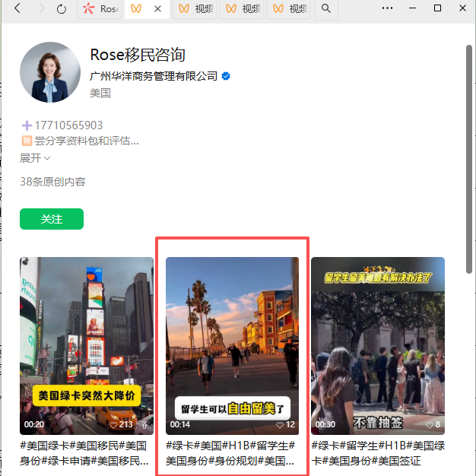
Task: Maximize the window
Action: click(x=437, y=8)
